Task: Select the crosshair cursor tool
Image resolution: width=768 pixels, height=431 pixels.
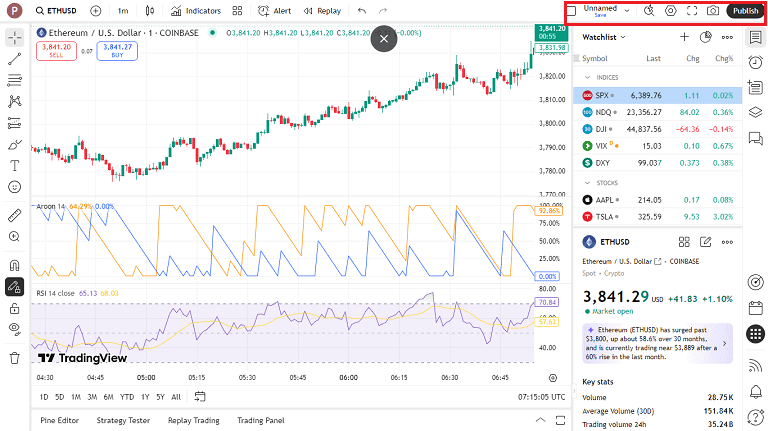Action: 15,38
